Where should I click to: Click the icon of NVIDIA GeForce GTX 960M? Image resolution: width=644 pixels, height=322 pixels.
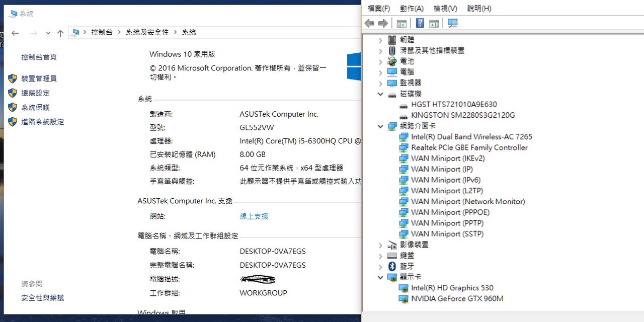pos(404,299)
